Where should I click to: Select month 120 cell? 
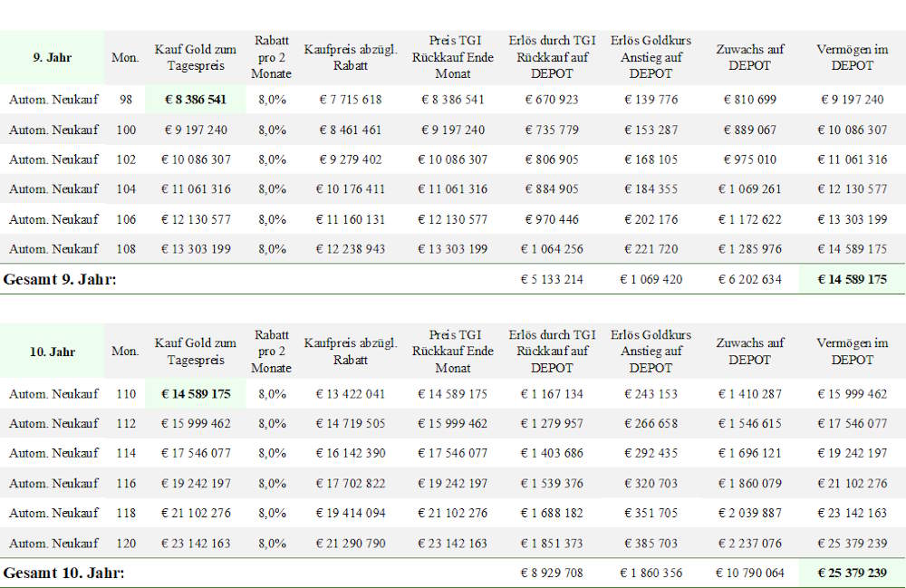pyautogui.click(x=125, y=543)
